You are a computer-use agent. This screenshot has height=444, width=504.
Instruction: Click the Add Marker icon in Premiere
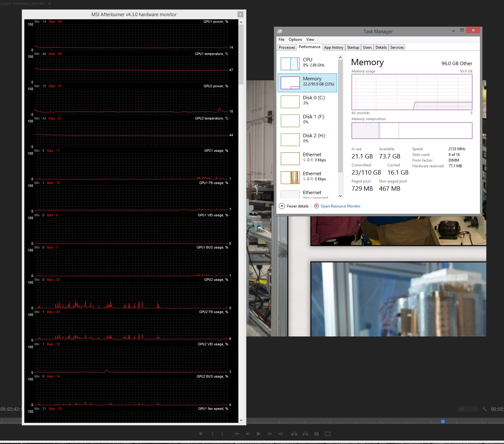pos(200,434)
